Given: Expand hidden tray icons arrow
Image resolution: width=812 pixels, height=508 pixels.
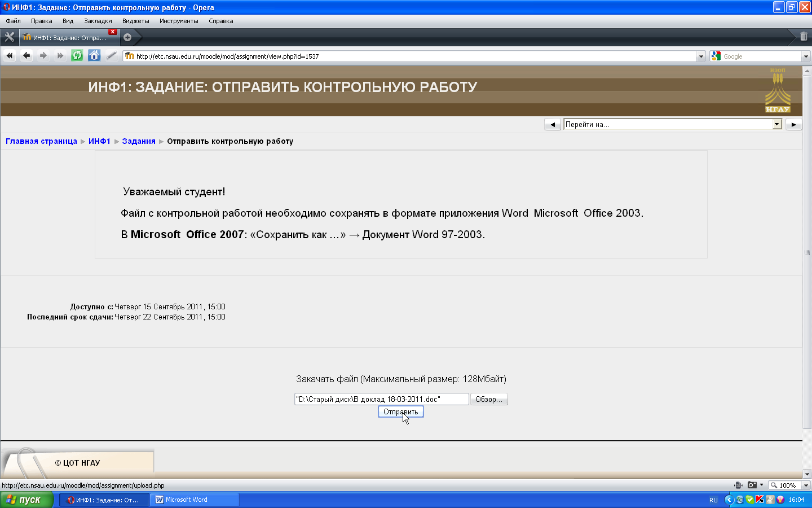Looking at the screenshot, I should (729, 500).
